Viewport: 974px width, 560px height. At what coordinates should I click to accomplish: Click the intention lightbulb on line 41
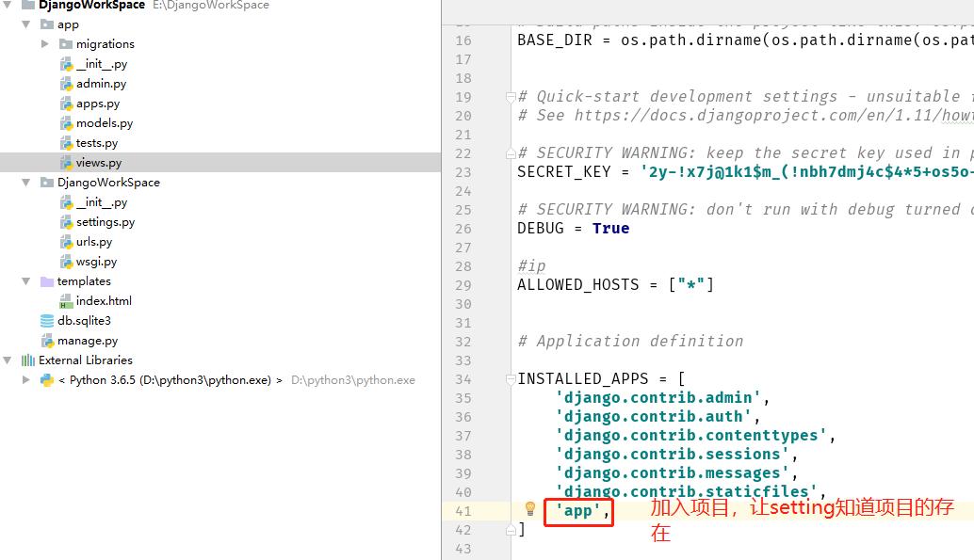[530, 508]
